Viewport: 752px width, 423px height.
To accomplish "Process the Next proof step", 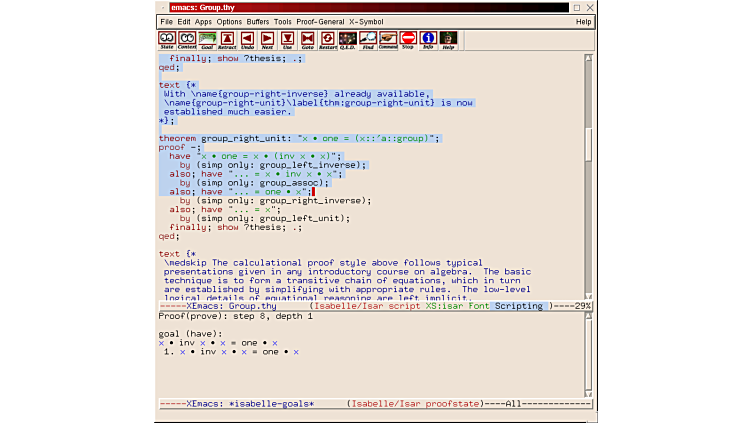I will tap(267, 39).
